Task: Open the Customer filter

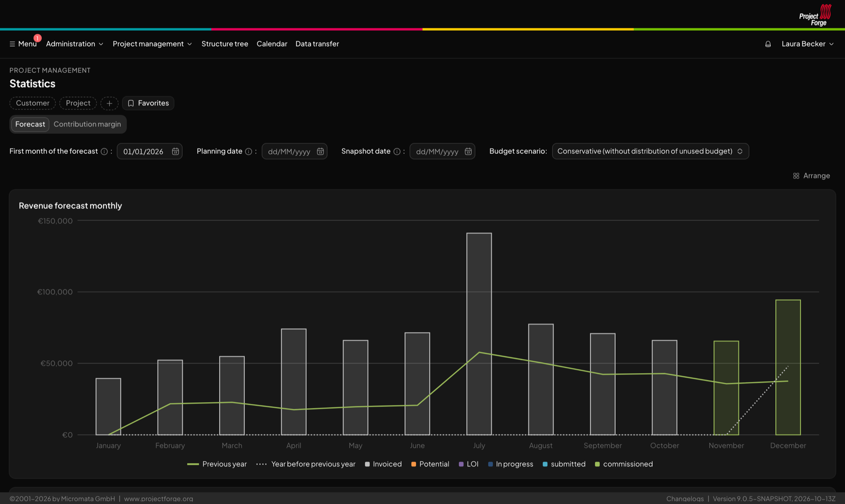Action: click(33, 103)
